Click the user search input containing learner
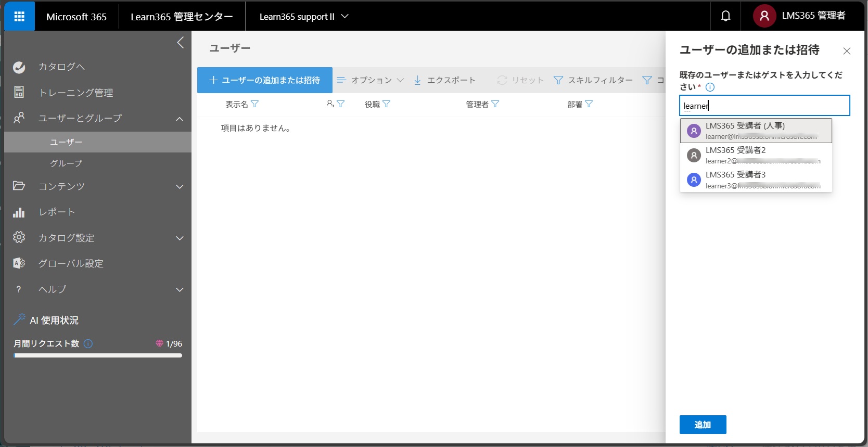This screenshot has width=868, height=447. (764, 105)
